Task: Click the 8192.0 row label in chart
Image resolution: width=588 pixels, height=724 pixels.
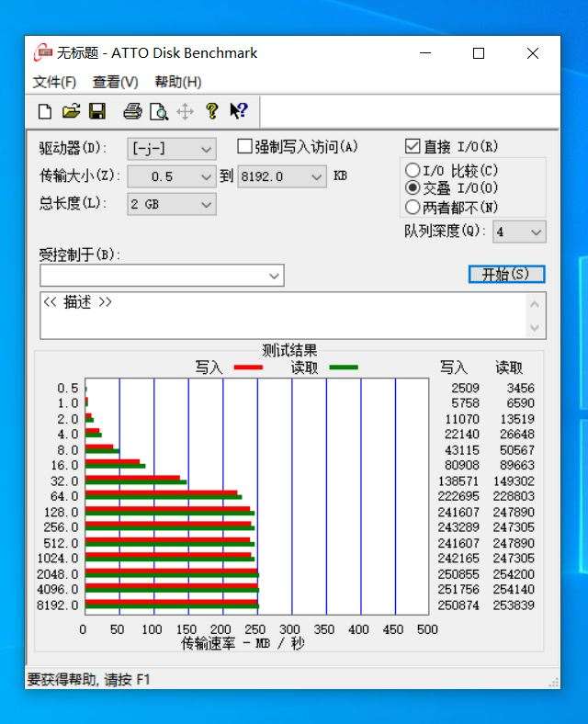Action: click(58, 605)
